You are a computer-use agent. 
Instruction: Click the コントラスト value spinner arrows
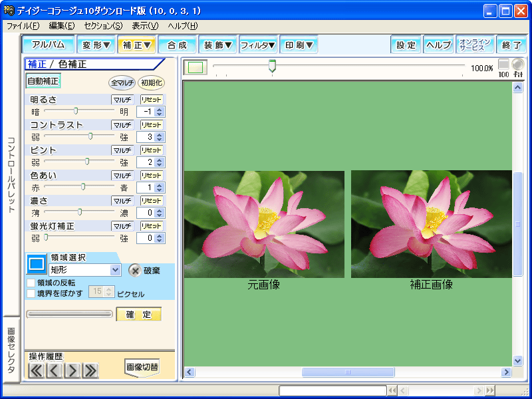coord(160,137)
